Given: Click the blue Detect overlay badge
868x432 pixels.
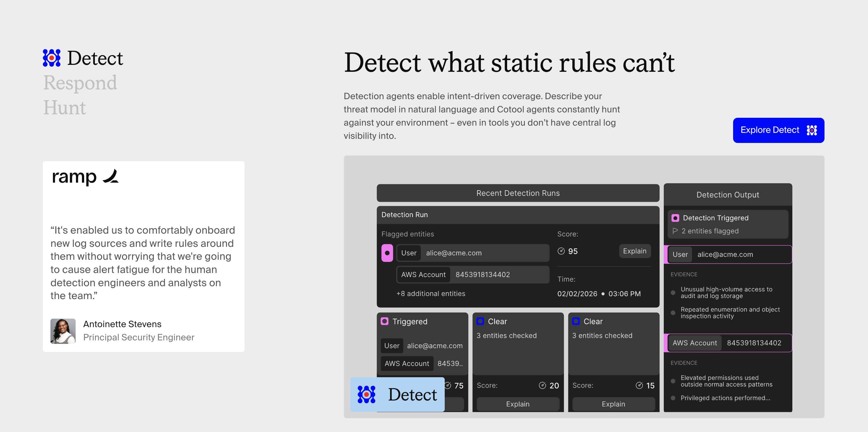Looking at the screenshot, I should 397,394.
